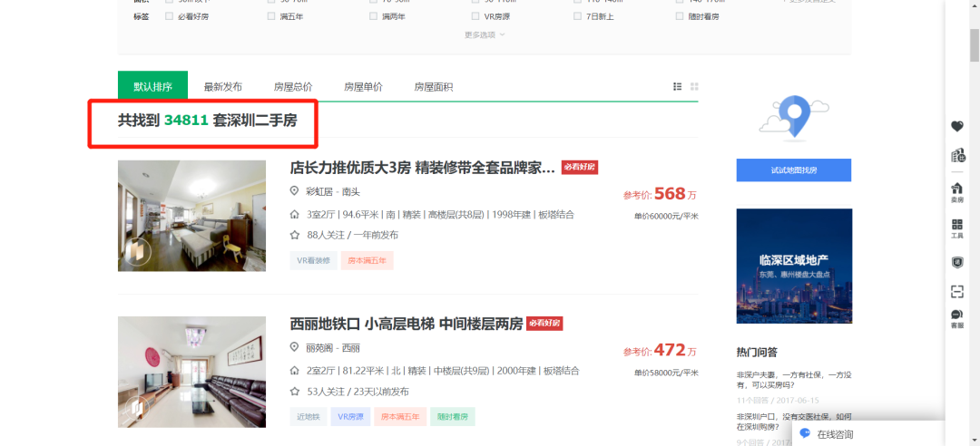Select 默认排序 sort tab
This screenshot has height=446, width=980.
tap(152, 86)
